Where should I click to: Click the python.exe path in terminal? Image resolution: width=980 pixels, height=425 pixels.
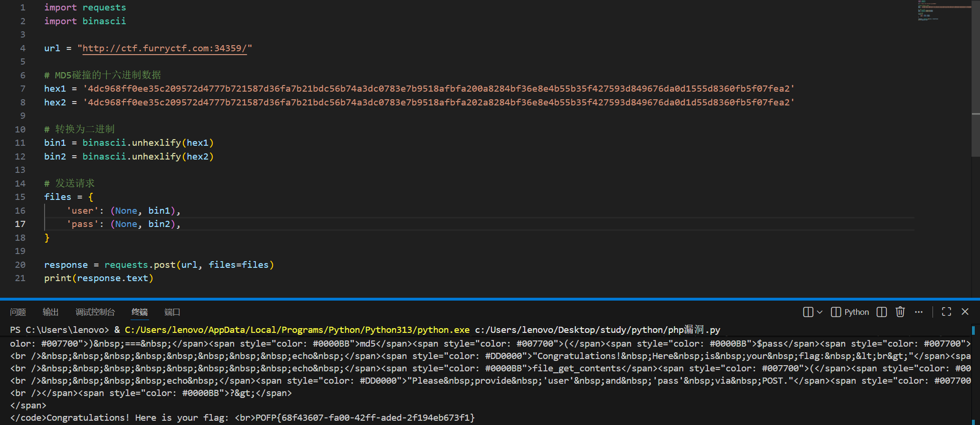[x=297, y=330]
